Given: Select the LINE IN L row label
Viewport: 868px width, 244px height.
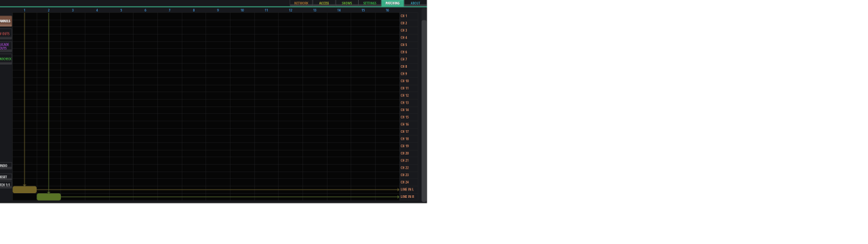Looking at the screenshot, I should [x=407, y=189].
